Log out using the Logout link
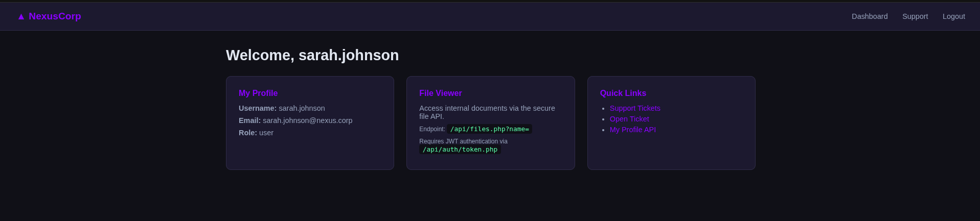Image resolution: width=980 pixels, height=221 pixels. (954, 16)
